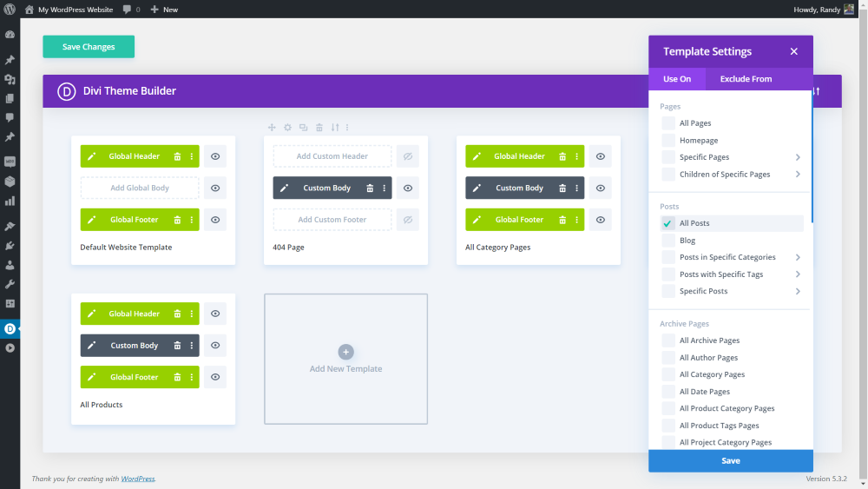The height and width of the screenshot is (489, 868).
Task: Check the All Author Pages checkbox
Action: (x=668, y=358)
